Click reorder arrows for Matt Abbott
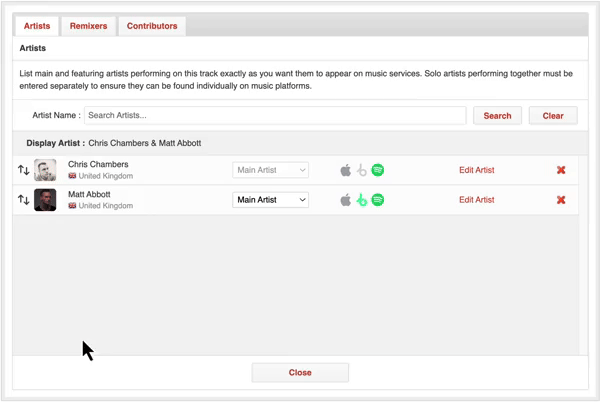The height and width of the screenshot is (402, 600). (24, 200)
